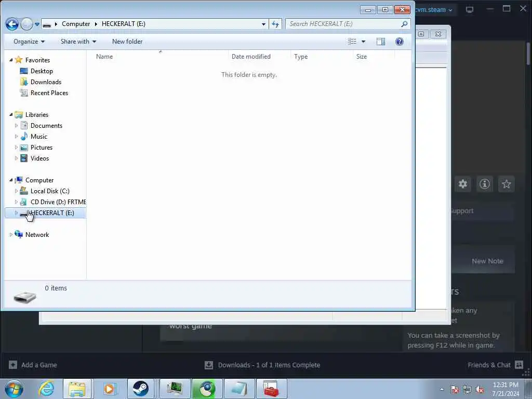The height and width of the screenshot is (399, 532).
Task: Switch to Windows Explorer in the taskbar
Action: pyautogui.click(x=77, y=389)
